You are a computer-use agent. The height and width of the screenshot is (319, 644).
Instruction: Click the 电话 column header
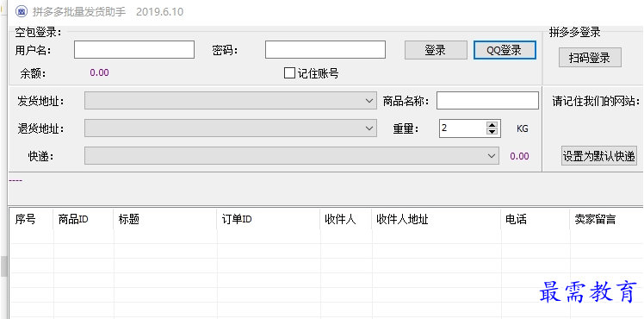(536, 220)
